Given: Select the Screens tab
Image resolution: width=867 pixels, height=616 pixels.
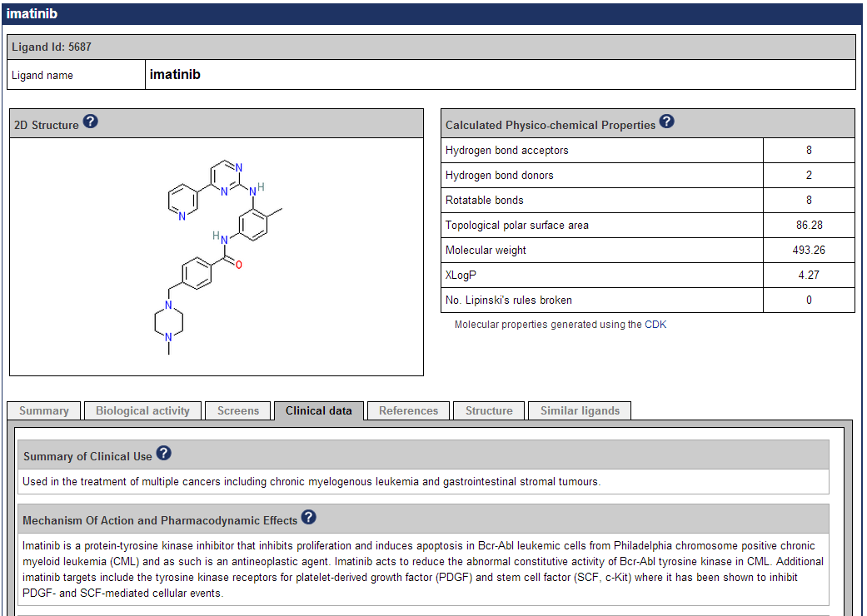Looking at the screenshot, I should [238, 410].
